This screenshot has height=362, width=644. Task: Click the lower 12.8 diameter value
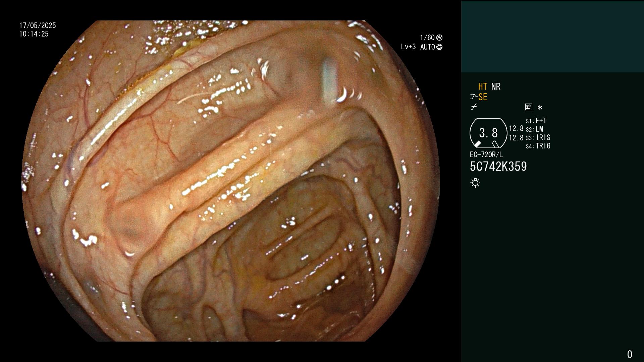point(516,137)
